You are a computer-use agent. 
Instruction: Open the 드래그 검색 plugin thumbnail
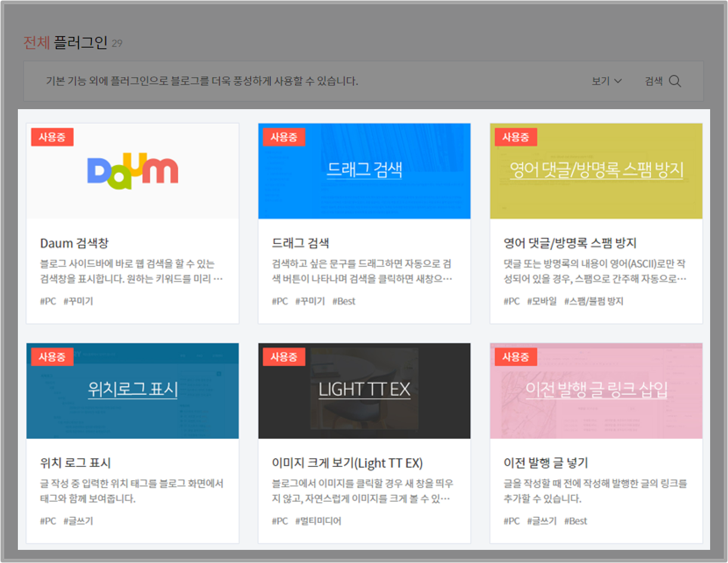point(364,171)
